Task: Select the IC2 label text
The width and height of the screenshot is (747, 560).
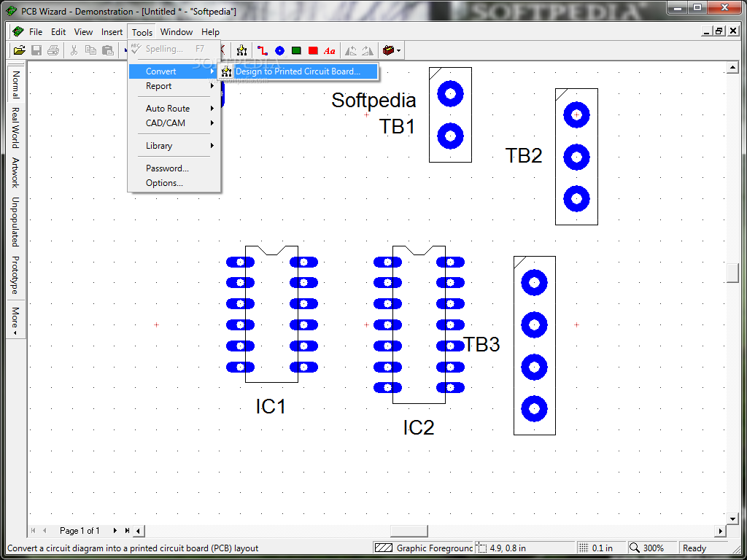Action: [x=419, y=427]
